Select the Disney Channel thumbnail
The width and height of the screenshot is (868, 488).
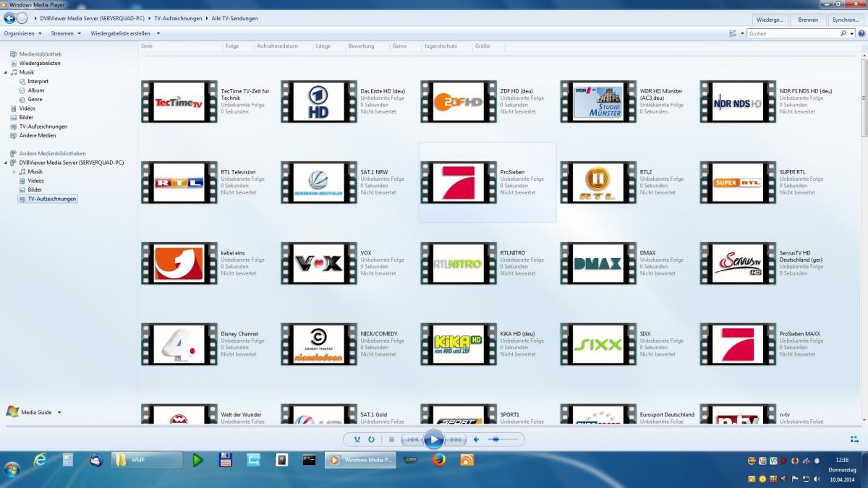179,345
